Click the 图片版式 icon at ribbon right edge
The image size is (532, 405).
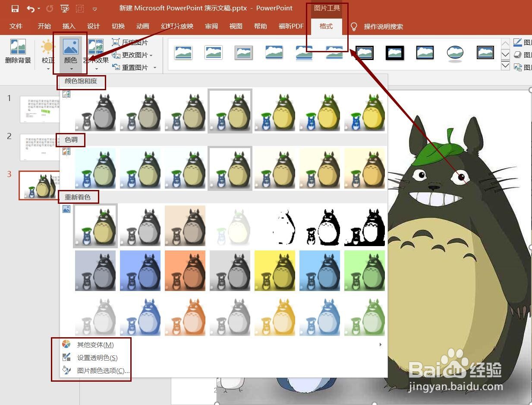coord(518,67)
